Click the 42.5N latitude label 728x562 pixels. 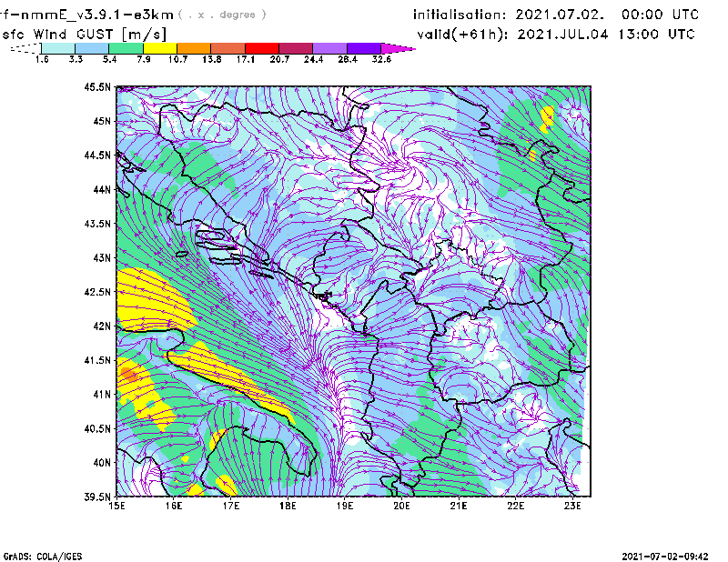pyautogui.click(x=97, y=292)
